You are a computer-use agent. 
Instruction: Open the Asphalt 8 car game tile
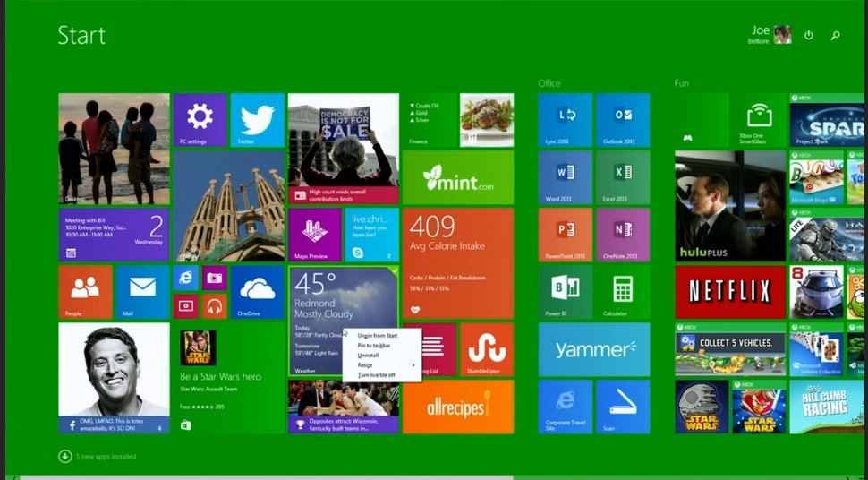point(816,292)
